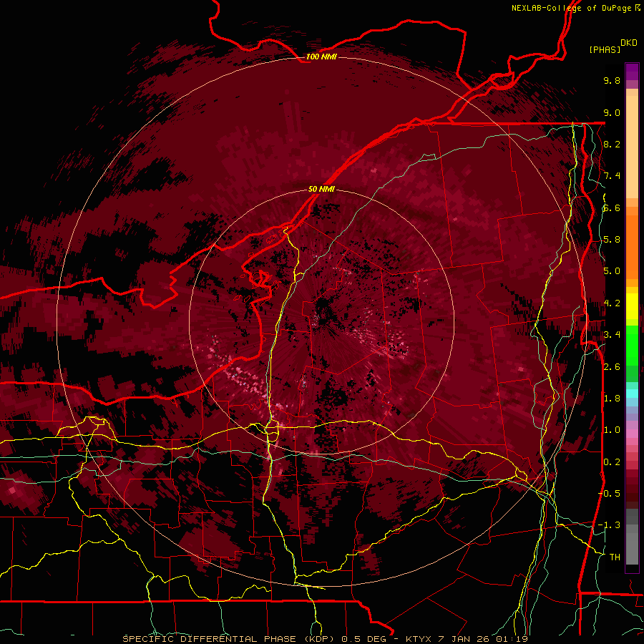This screenshot has width=644, height=644.
Task: Pick the purple band atop the color bar
Action: pos(632,72)
